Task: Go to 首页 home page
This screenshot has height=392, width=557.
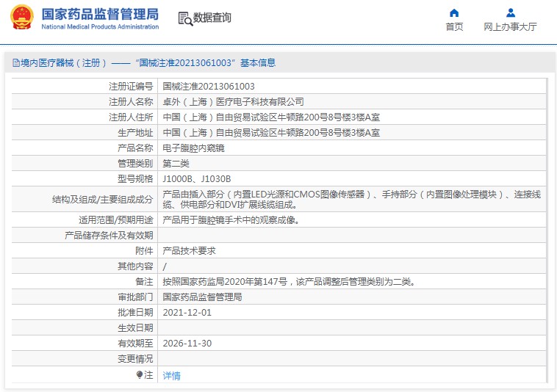Action: click(x=454, y=26)
